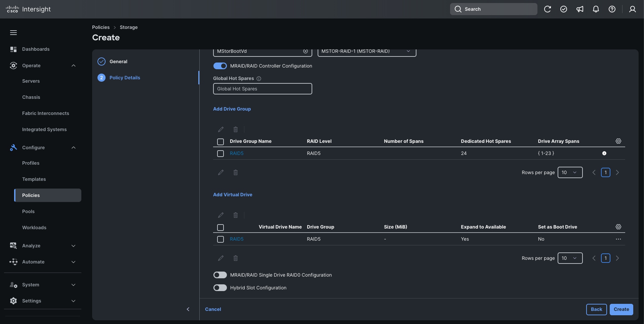This screenshot has width=644, height=324.
Task: Open the MSTOR-RAID-1 dropdown
Action: click(367, 51)
